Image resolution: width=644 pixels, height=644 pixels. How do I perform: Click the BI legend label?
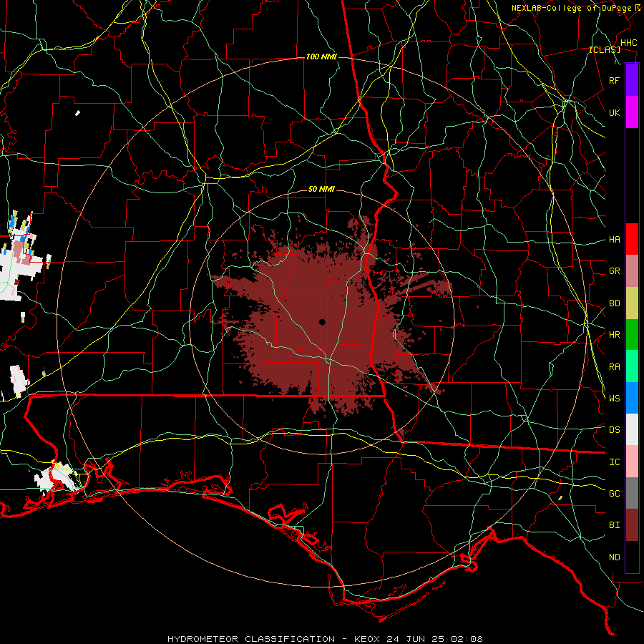pos(615,525)
